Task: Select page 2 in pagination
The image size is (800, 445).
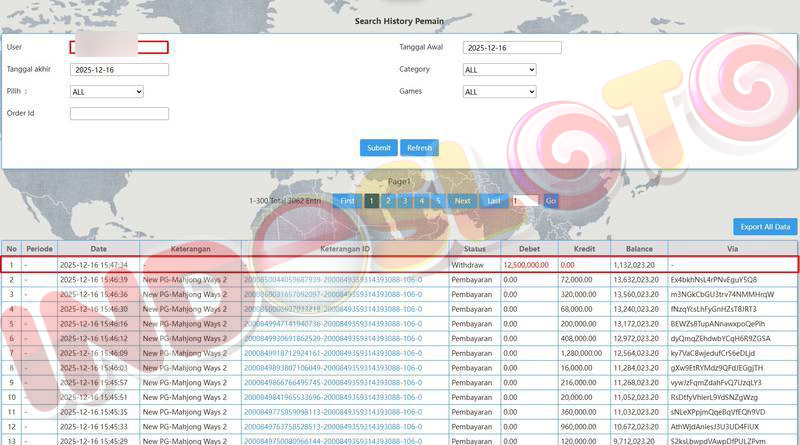Action: click(388, 201)
